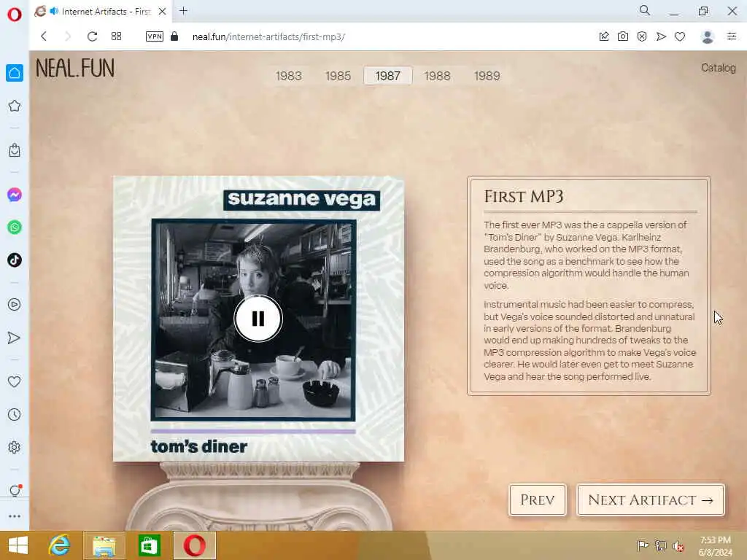Open the ad blocker shield icon
747x560 pixels.
click(x=642, y=36)
